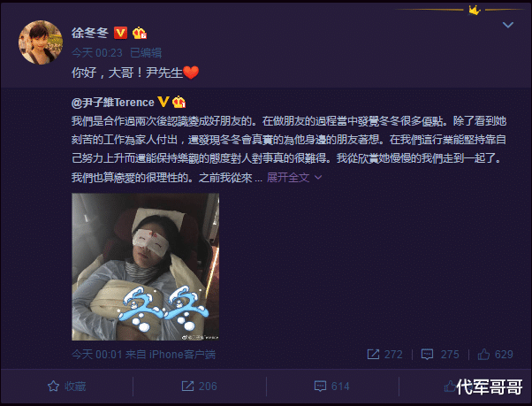This screenshot has height=406, width=532.
Task: Like the original post with 629 likes
Action: point(496,355)
